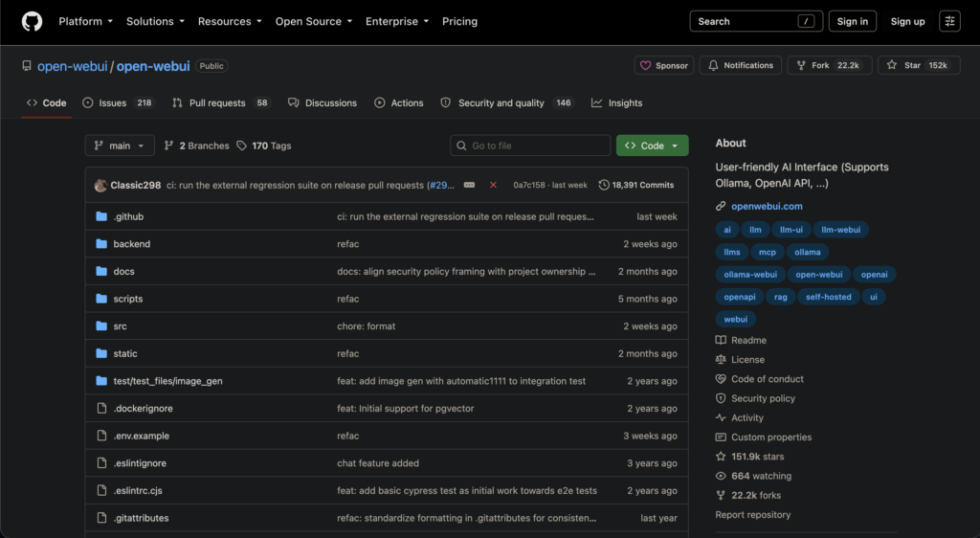This screenshot has height=538, width=980.
Task: Star the repository with Star button
Action: pos(919,66)
